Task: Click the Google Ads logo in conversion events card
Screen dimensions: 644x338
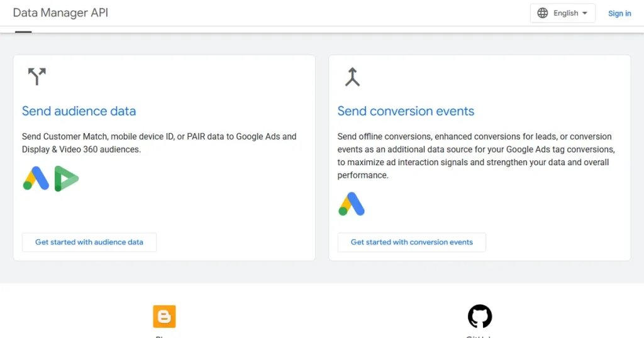Action: (x=351, y=204)
